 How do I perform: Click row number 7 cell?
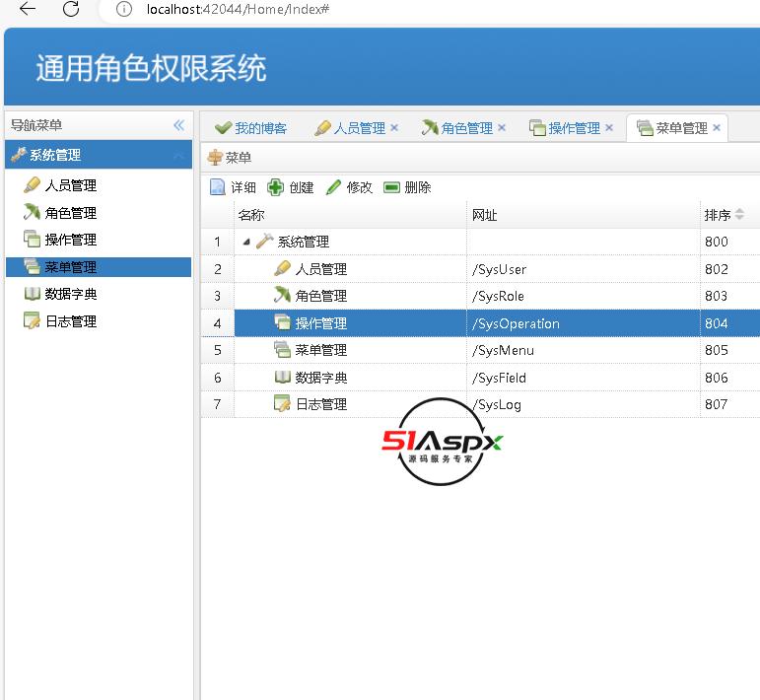(218, 404)
